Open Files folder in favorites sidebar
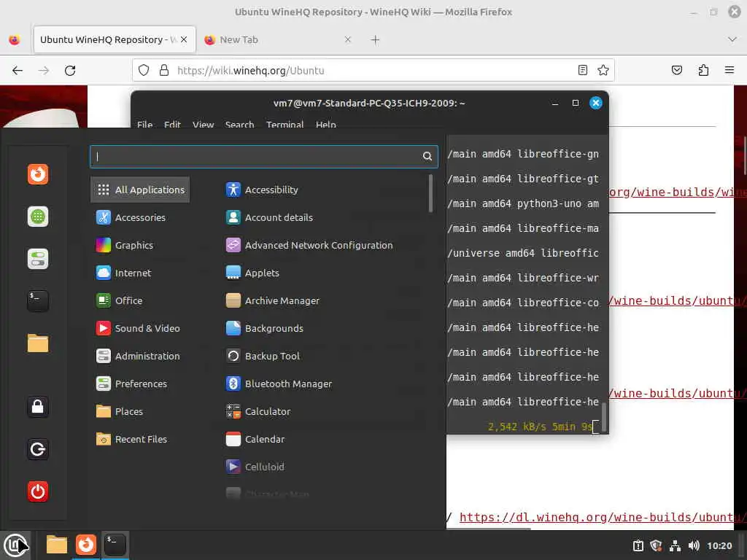This screenshot has height=560, width=747. click(x=38, y=343)
